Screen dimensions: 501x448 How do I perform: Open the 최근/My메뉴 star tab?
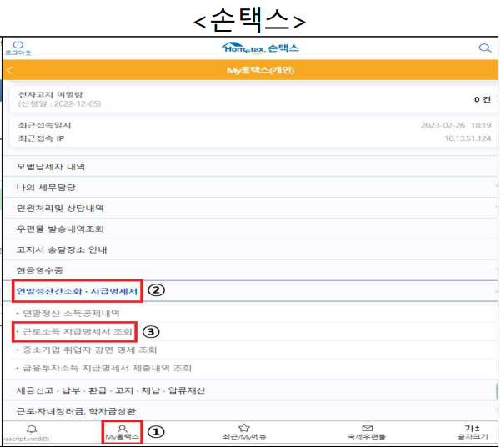[x=244, y=432]
